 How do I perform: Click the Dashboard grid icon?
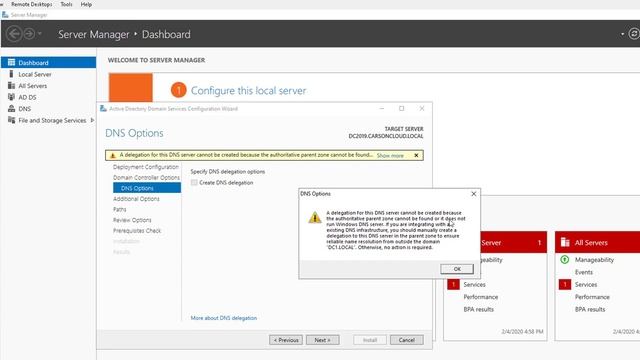pyautogui.click(x=11, y=62)
